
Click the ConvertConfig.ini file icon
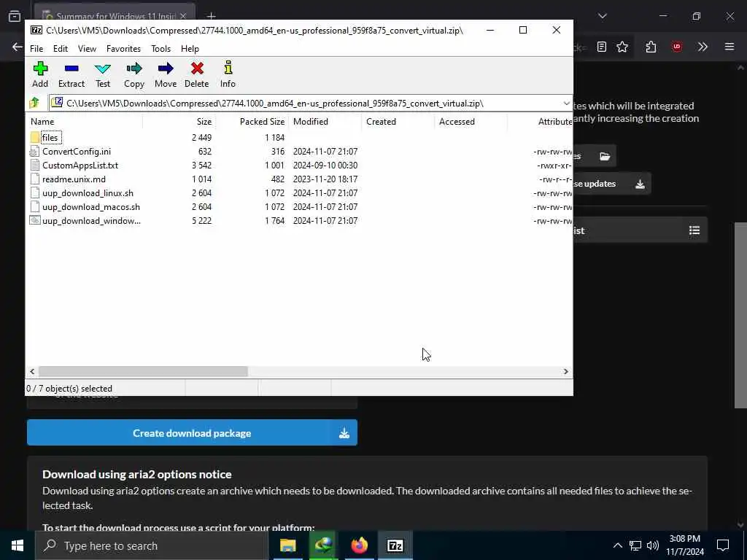click(34, 152)
